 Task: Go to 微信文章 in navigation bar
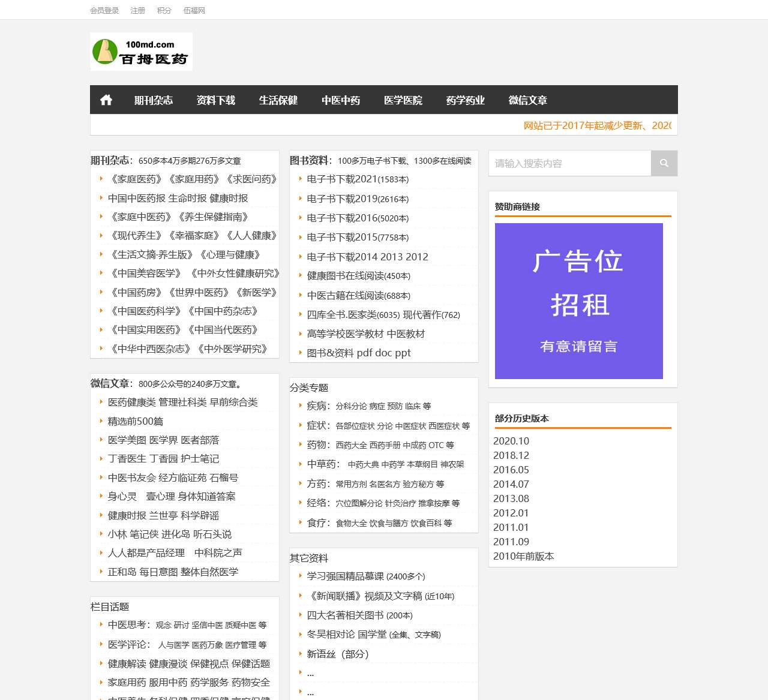(x=527, y=100)
